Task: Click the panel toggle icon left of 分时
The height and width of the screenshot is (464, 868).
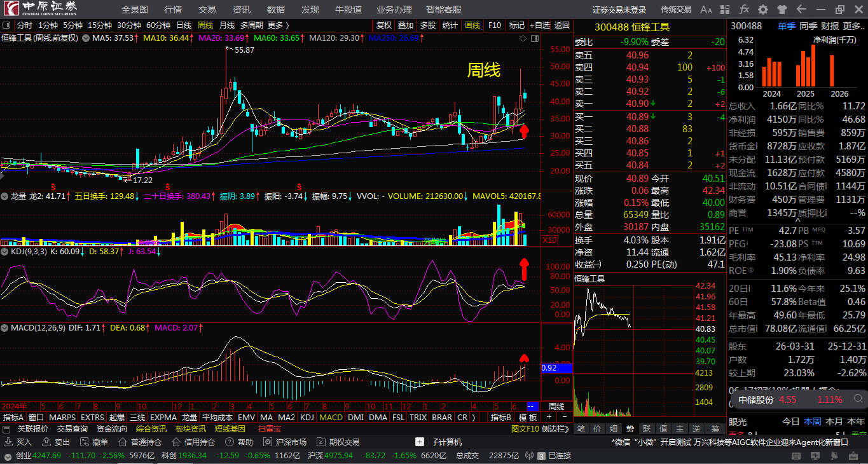Action: (x=8, y=25)
